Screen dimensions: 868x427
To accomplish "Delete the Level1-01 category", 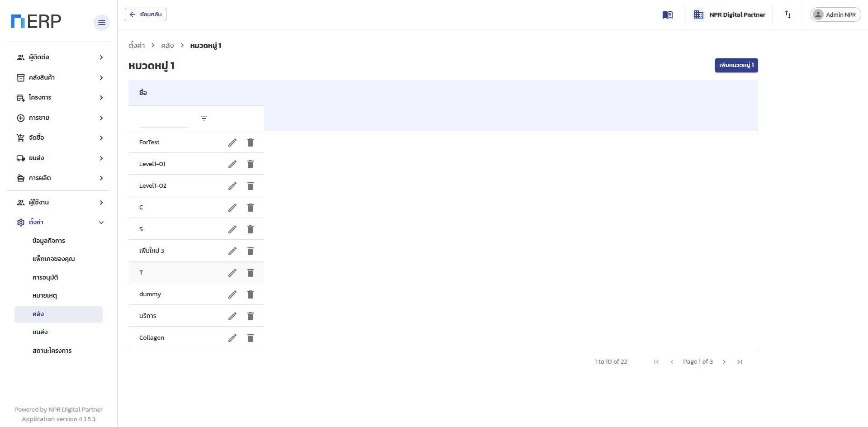I will coord(251,164).
